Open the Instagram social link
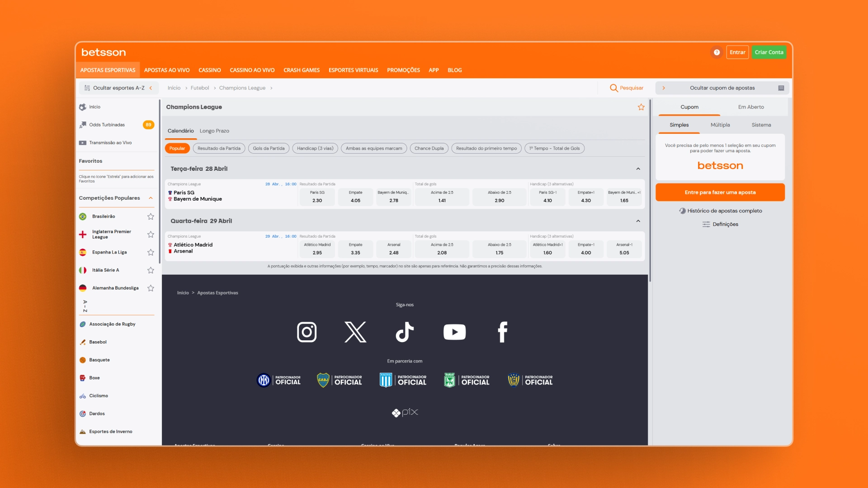Image resolution: width=868 pixels, height=488 pixels. pos(307,332)
